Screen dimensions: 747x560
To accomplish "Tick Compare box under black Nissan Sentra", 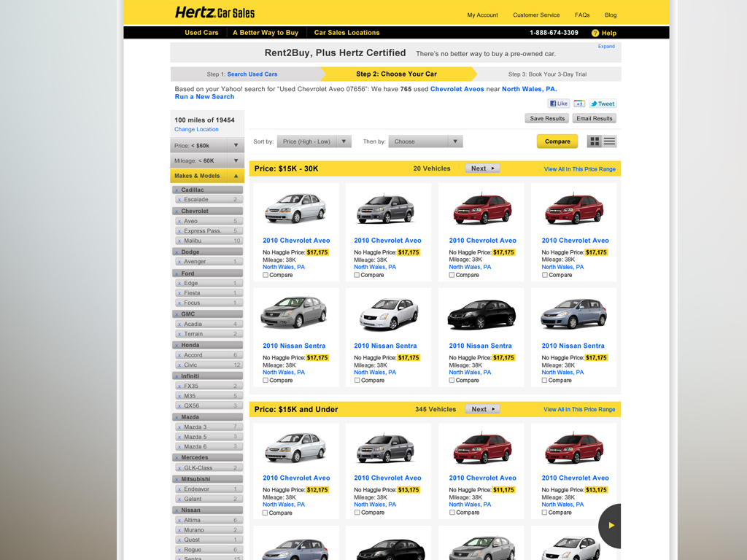I will (452, 380).
